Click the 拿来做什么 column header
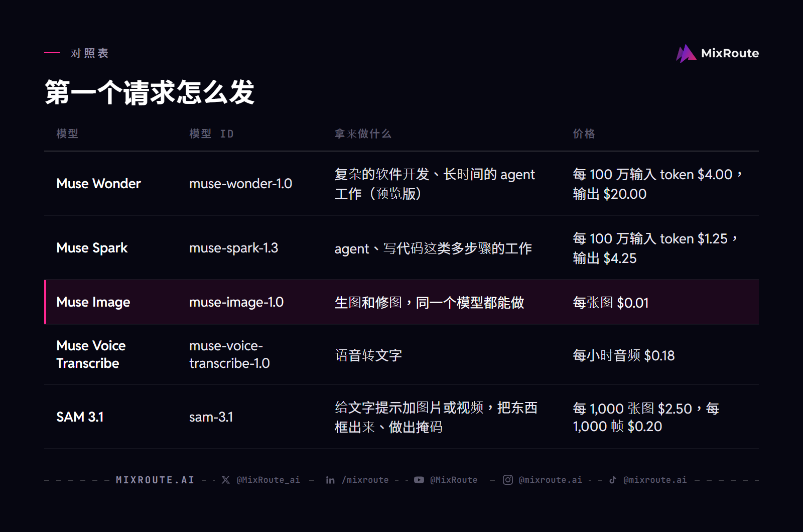Viewport: 803px width, 532px height. coord(363,134)
